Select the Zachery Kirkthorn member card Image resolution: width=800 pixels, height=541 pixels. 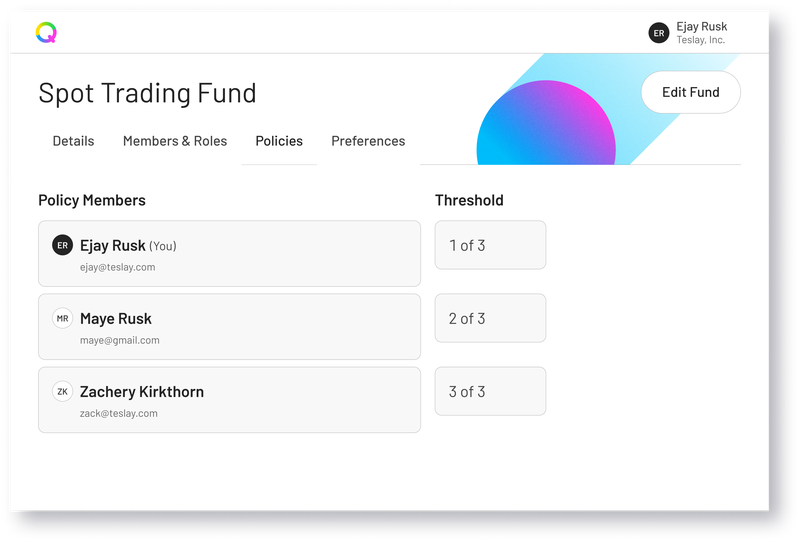[x=230, y=400]
